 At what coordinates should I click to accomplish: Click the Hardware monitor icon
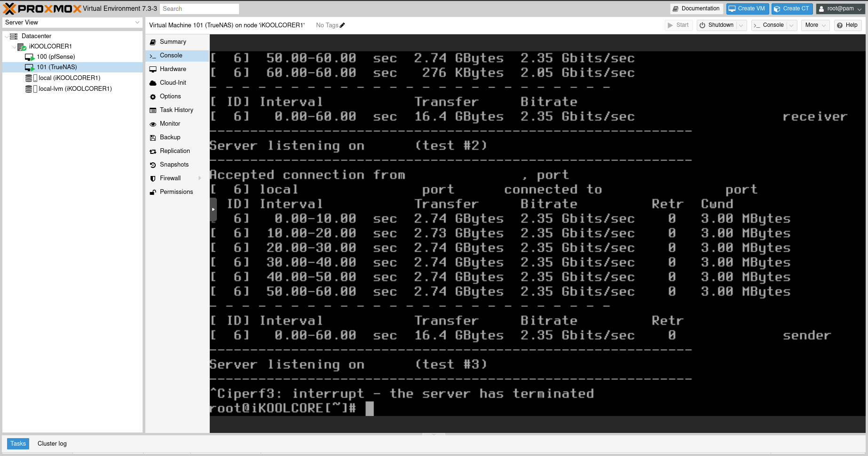[x=153, y=69]
